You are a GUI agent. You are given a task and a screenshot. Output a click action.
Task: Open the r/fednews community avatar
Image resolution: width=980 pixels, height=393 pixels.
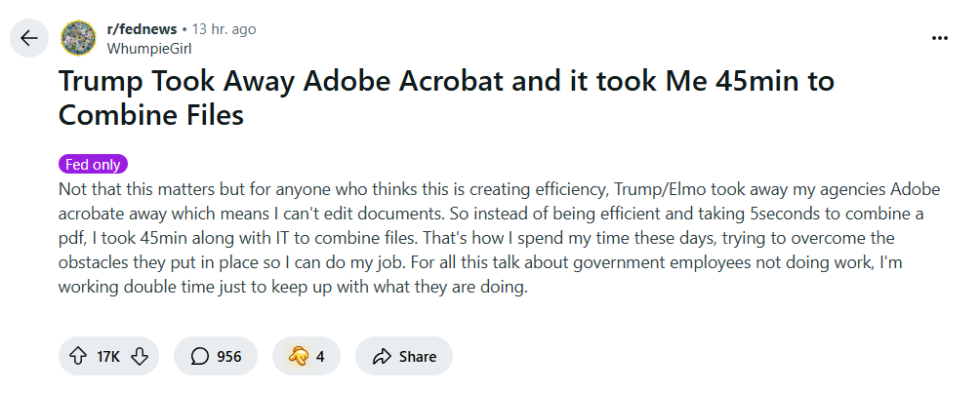78,38
